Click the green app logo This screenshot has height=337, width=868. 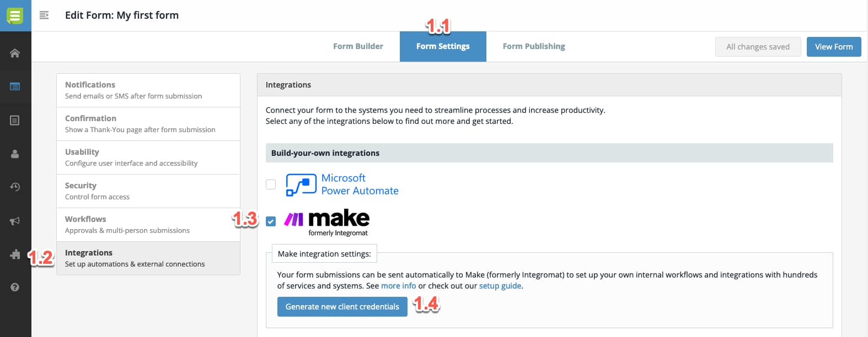pos(15,15)
